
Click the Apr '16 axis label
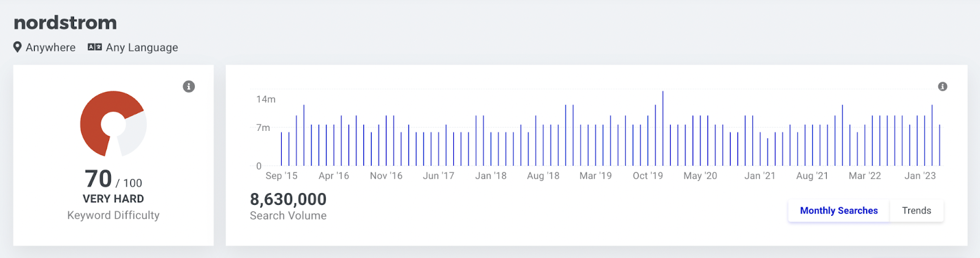pyautogui.click(x=334, y=175)
